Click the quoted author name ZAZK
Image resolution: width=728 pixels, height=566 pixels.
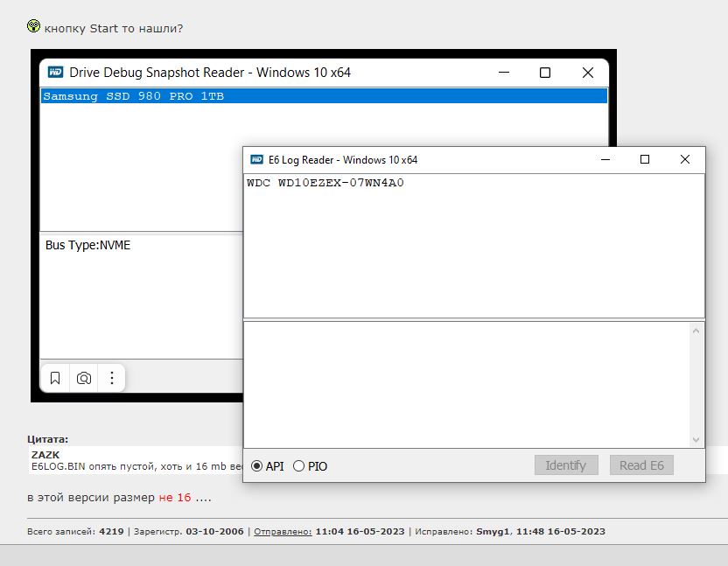[x=45, y=455]
